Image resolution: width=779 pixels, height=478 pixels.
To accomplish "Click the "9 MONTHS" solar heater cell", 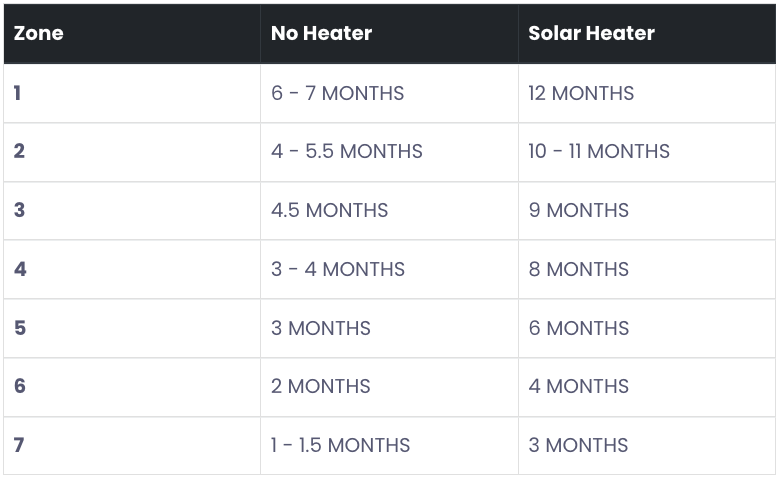I will [x=578, y=210].
